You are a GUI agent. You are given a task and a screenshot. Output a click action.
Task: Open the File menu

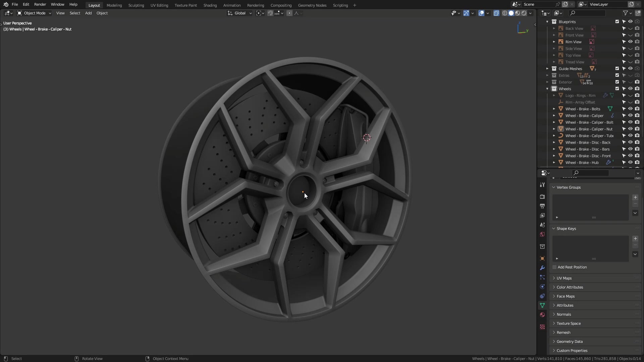point(15,4)
